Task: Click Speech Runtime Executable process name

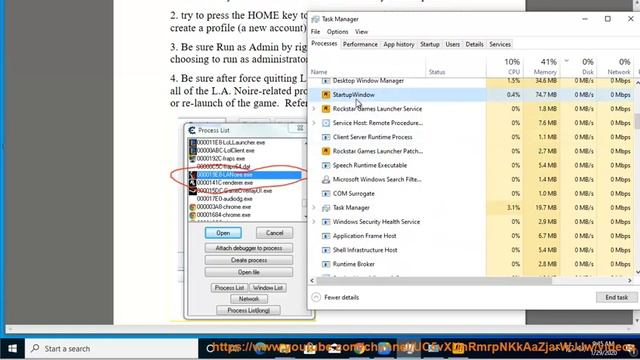Action: [370, 165]
